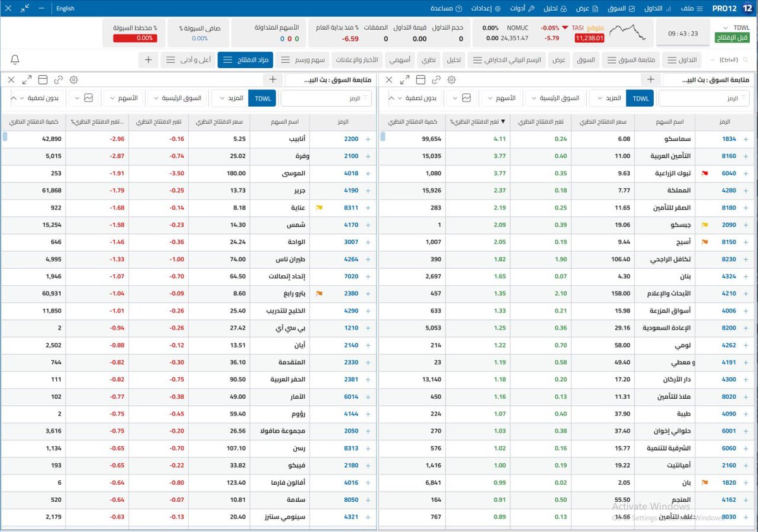758x532 pixels.
Task: Click the plus icon beside symbol 4280
Action: pos(746,191)
